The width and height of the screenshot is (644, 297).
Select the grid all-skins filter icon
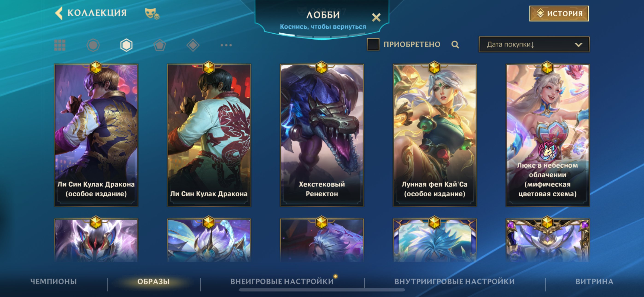[60, 45]
